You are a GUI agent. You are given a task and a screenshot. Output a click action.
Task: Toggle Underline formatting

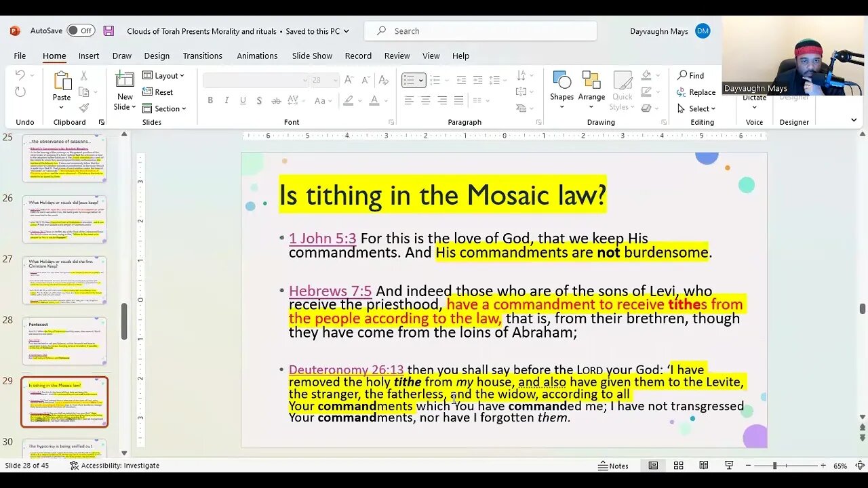[243, 100]
